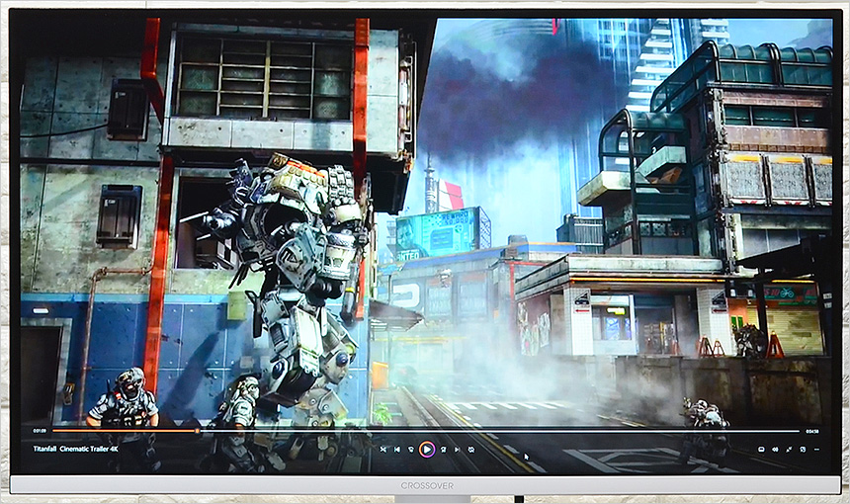
Task: Toggle shuffle in the playback controls
Action: pyautogui.click(x=383, y=449)
